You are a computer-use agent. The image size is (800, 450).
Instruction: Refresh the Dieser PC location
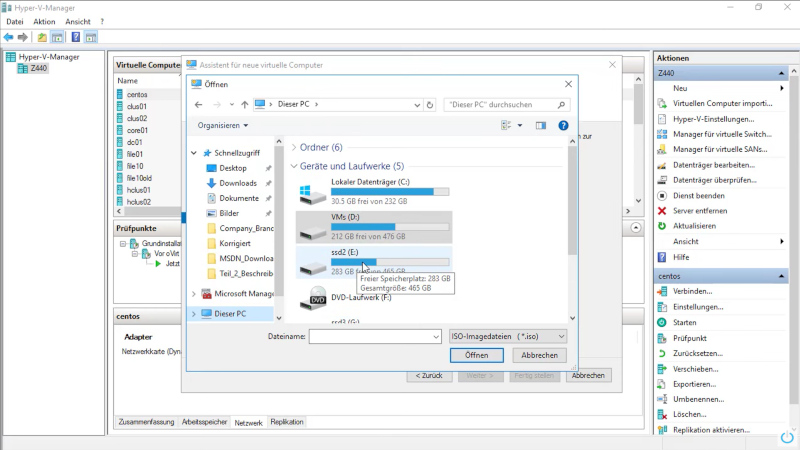coord(430,105)
